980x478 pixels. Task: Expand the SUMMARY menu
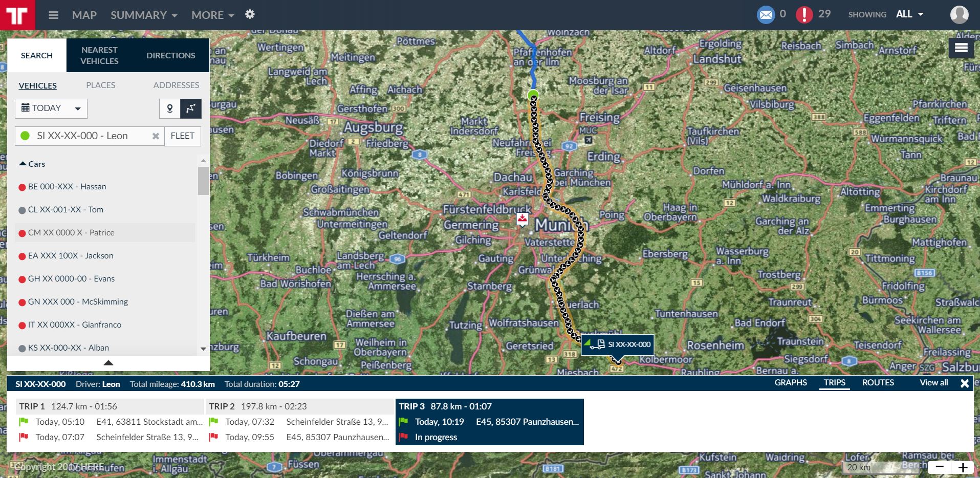point(144,15)
